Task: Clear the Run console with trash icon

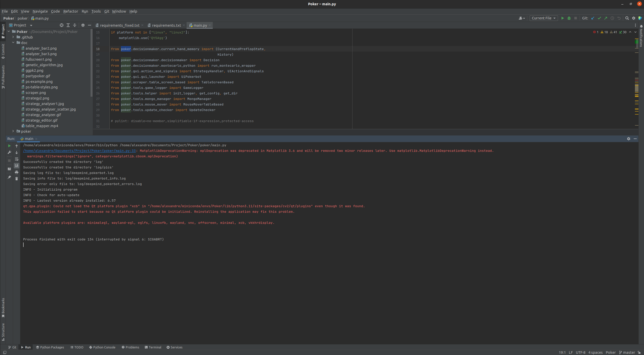Action: 17,179
